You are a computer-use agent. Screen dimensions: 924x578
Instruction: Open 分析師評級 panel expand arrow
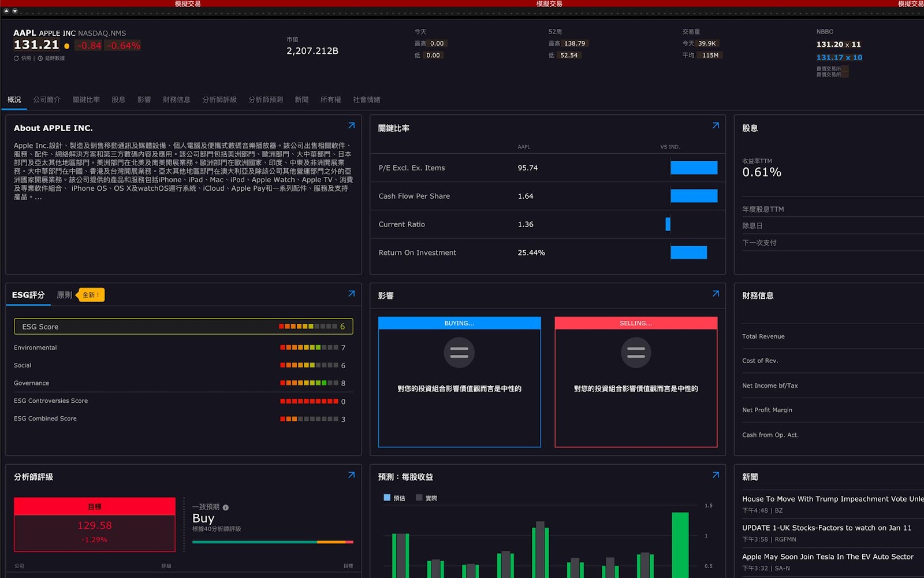[351, 475]
